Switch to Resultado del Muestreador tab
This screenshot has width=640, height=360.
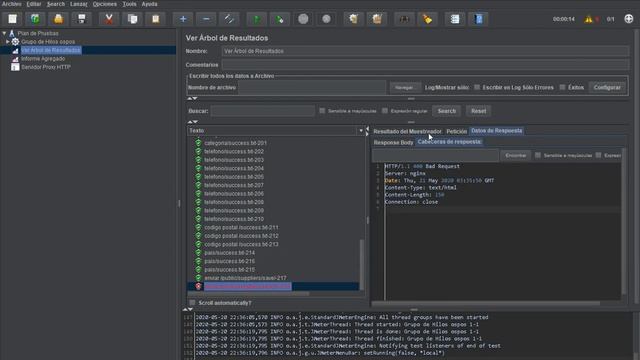point(407,131)
